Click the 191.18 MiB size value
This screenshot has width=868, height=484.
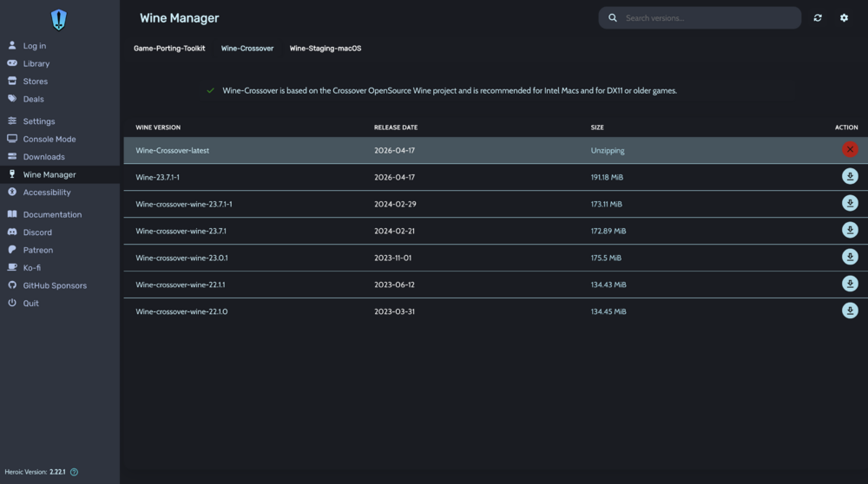(x=607, y=177)
